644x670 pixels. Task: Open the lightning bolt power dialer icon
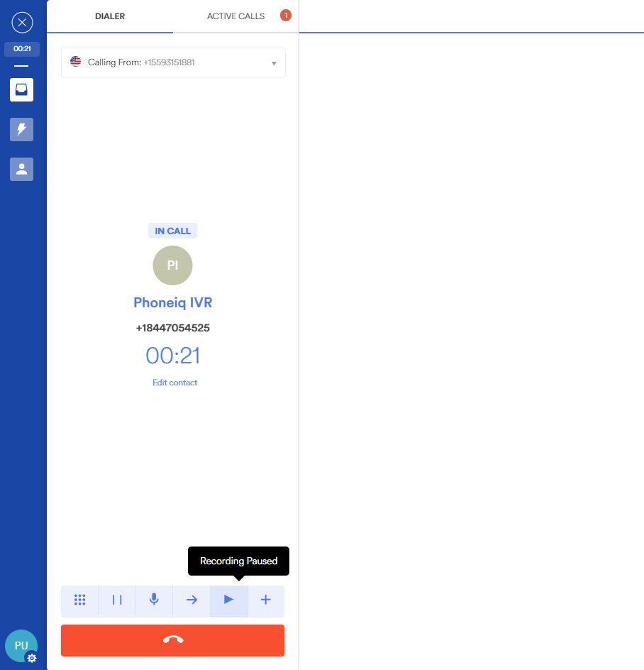click(22, 129)
